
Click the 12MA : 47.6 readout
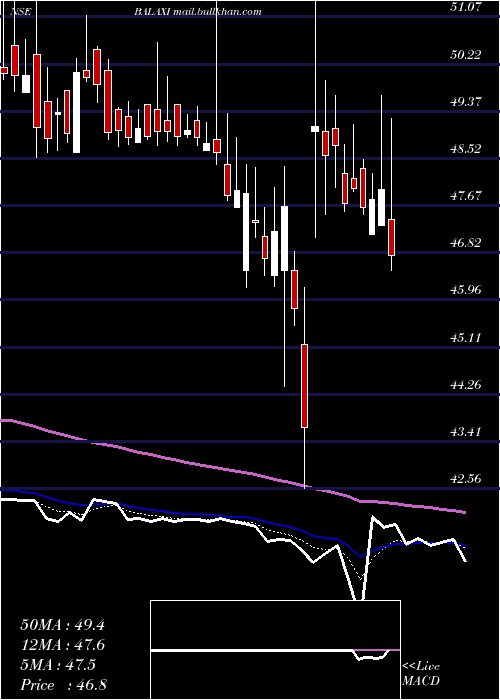point(62,645)
